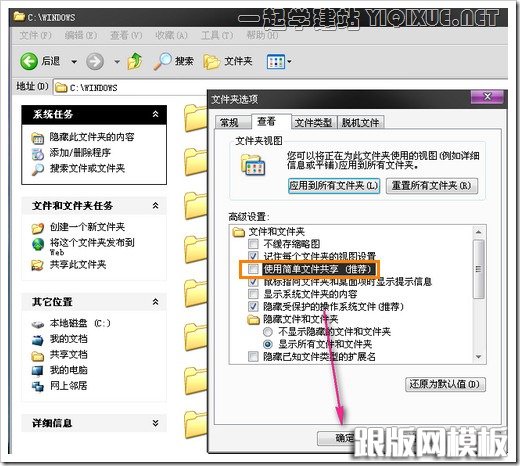Open the Search (搜索) magnifier icon
Viewport: 520px width, 466px height.
point(162,61)
